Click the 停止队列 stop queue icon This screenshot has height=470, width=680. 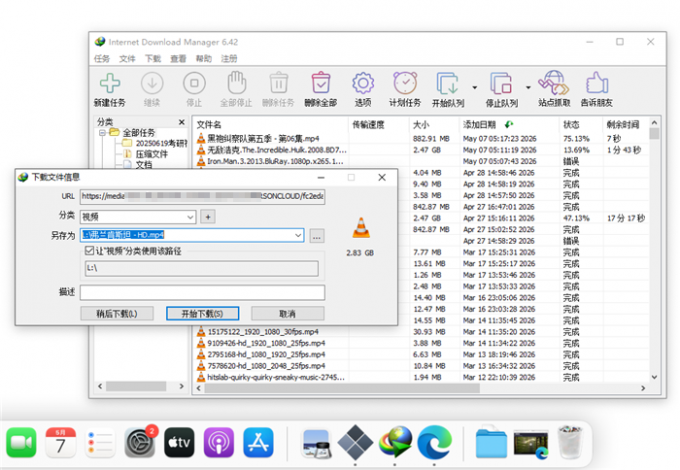pos(501,83)
